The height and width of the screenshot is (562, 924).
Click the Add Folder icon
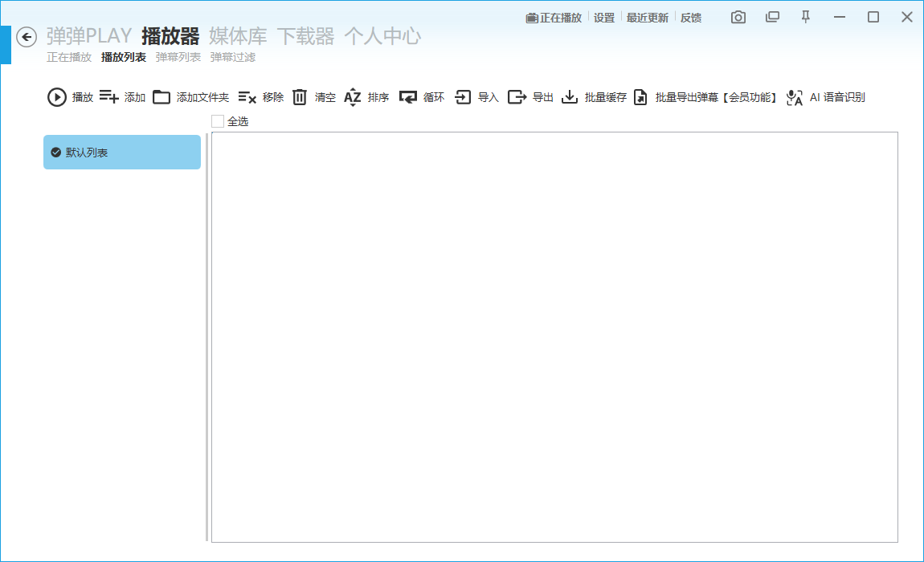(161, 97)
